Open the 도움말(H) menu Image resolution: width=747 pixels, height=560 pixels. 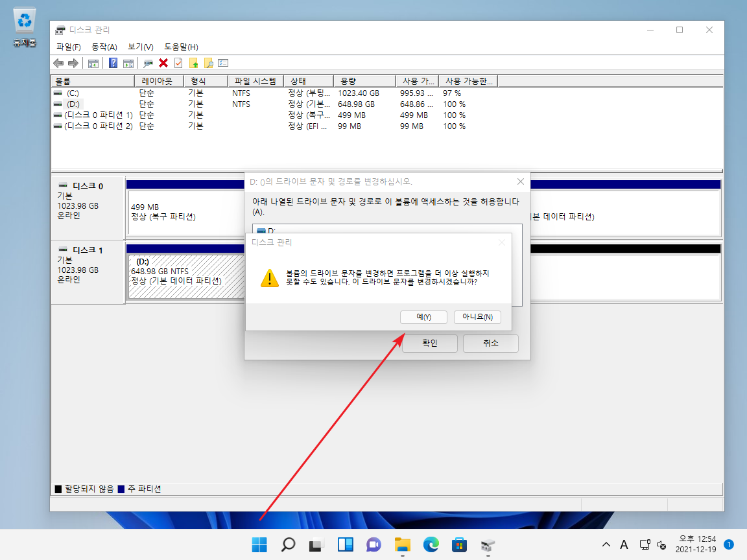181,47
